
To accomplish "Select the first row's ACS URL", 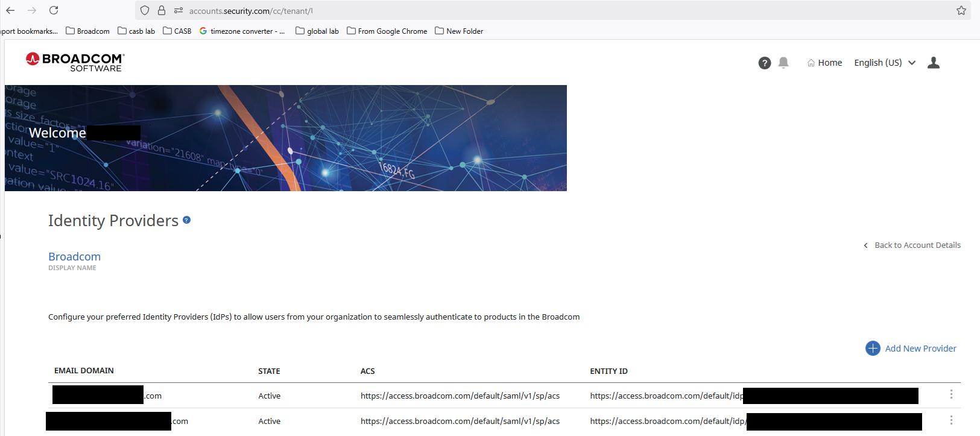I will pyautogui.click(x=460, y=396).
